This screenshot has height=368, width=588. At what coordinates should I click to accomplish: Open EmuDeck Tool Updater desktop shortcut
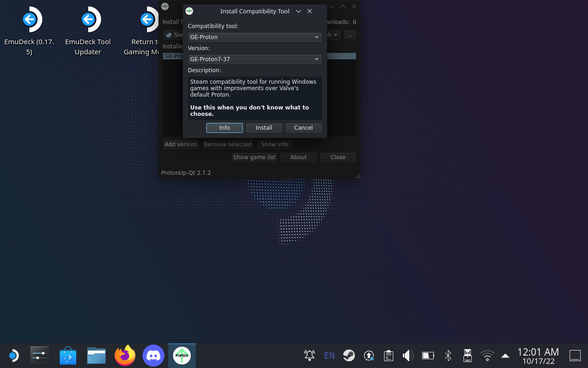[88, 31]
